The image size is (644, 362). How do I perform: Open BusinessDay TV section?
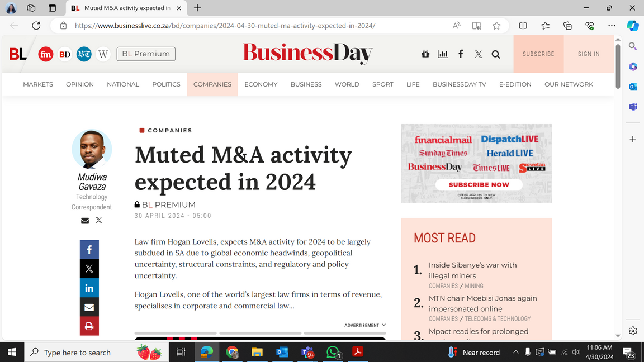[459, 84]
